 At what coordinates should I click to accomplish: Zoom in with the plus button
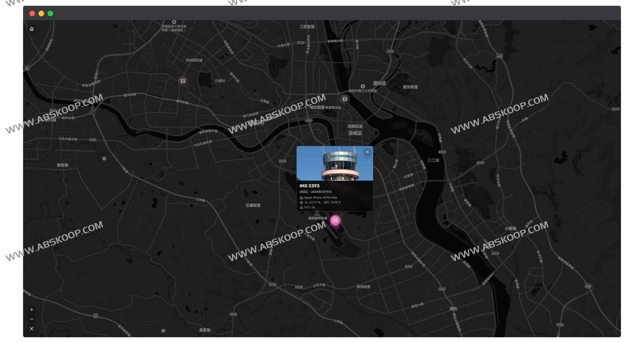32,310
